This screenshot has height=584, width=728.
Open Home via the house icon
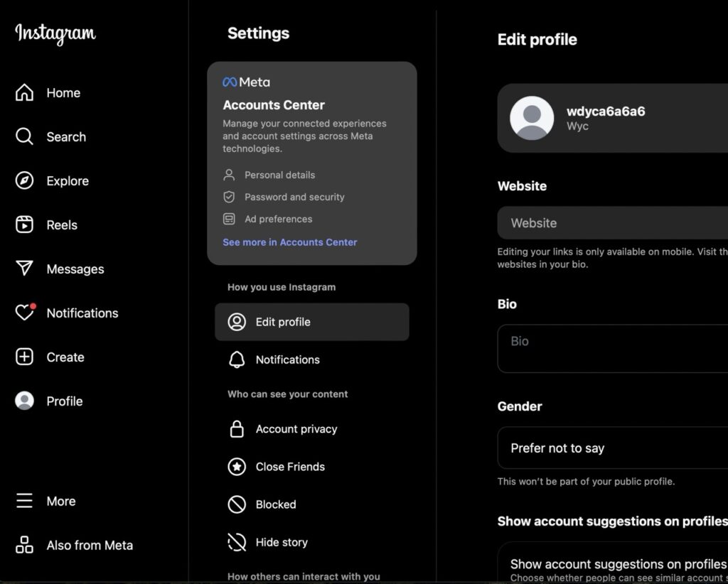coord(25,93)
